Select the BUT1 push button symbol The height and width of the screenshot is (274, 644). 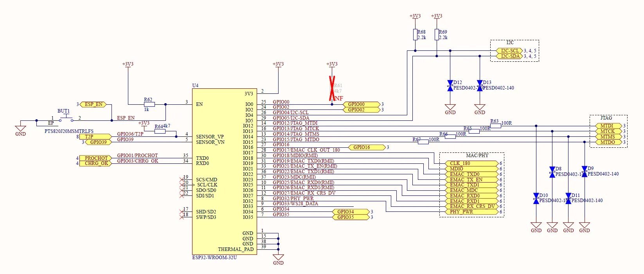66,119
